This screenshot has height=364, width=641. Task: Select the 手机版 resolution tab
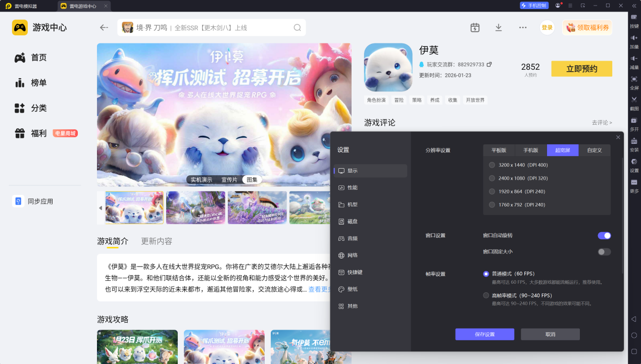point(530,150)
